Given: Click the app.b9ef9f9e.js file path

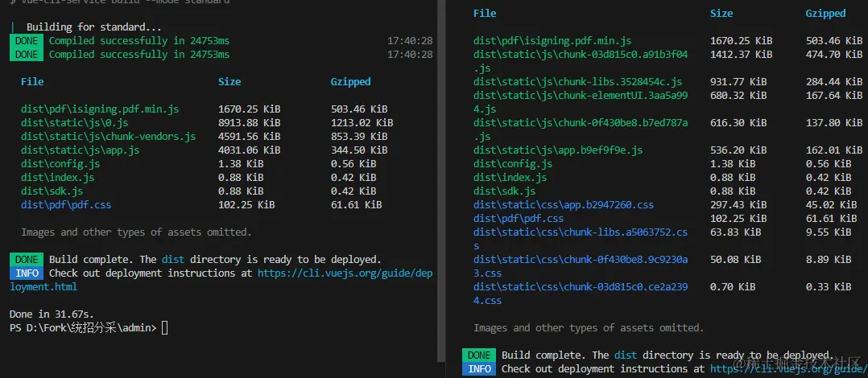Looking at the screenshot, I should tap(557, 150).
